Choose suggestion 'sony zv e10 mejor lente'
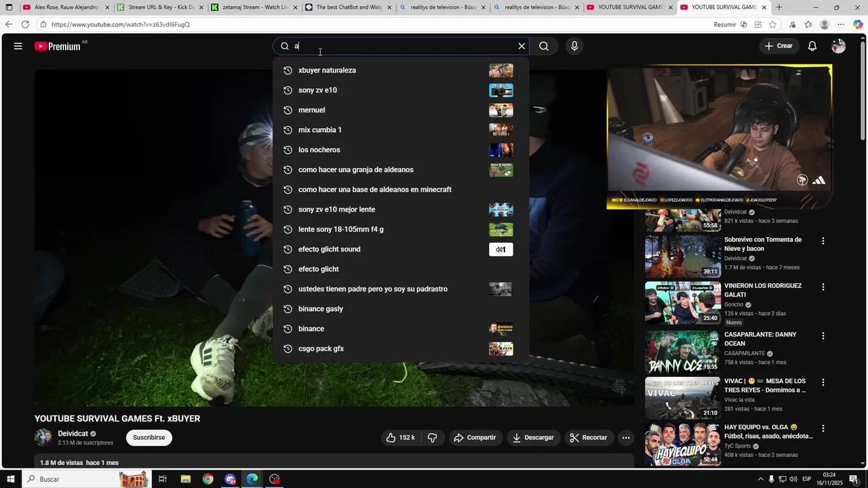The width and height of the screenshot is (868, 488). coord(401,209)
